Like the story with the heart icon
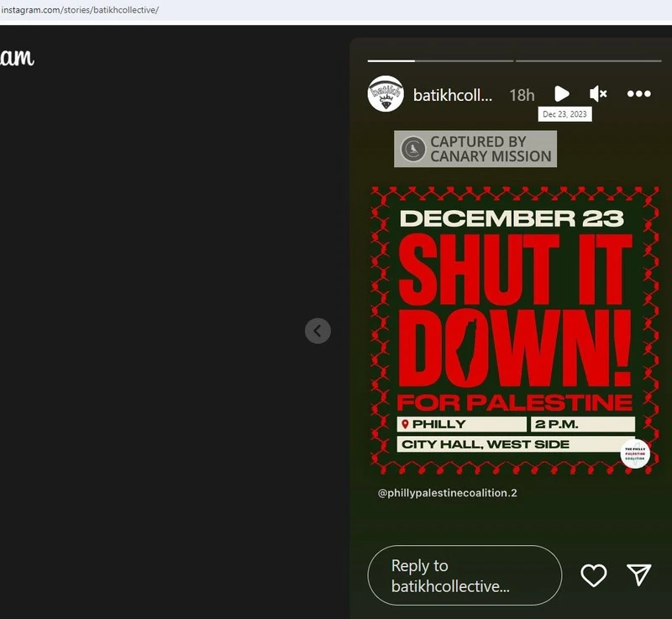The height and width of the screenshot is (619, 672). click(x=594, y=574)
